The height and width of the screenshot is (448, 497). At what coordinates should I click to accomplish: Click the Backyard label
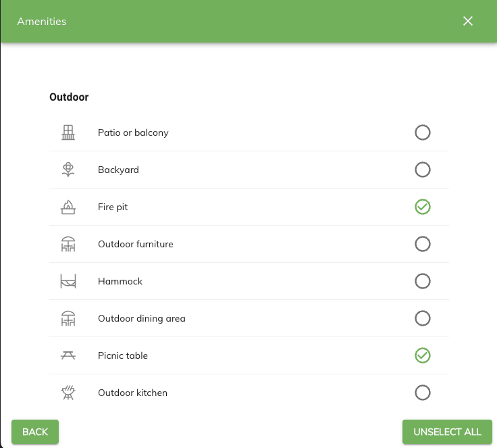118,170
